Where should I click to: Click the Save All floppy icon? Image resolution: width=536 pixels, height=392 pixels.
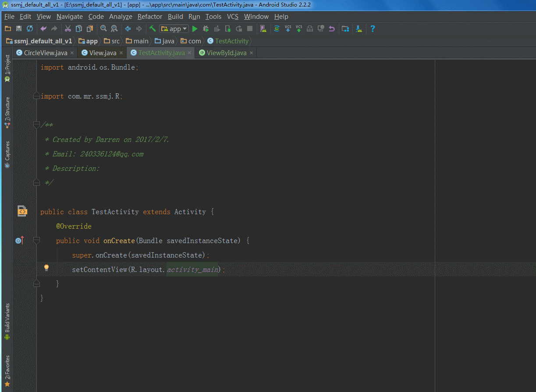(x=18, y=28)
